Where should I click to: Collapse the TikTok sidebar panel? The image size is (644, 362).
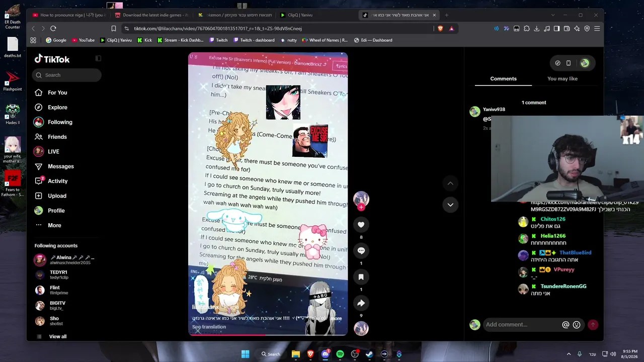[x=98, y=58]
